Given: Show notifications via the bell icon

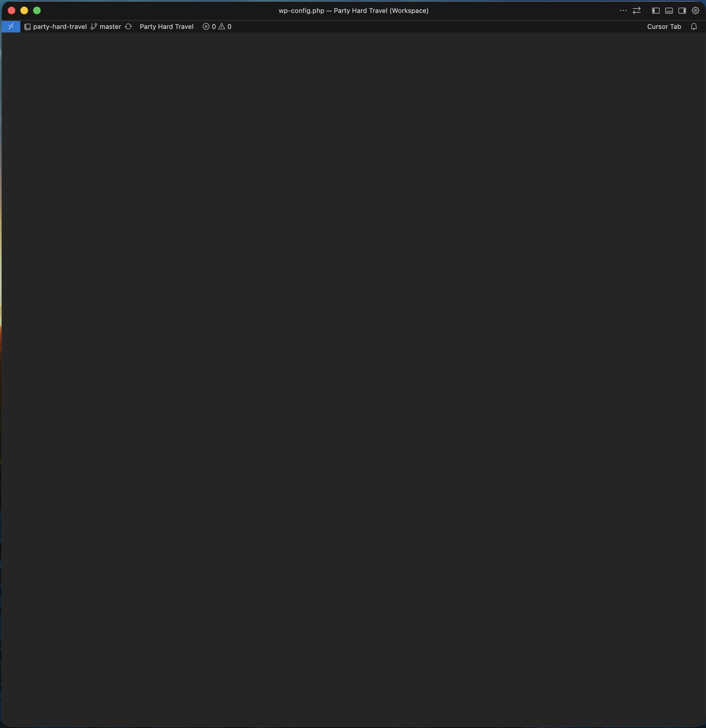Looking at the screenshot, I should coord(693,27).
